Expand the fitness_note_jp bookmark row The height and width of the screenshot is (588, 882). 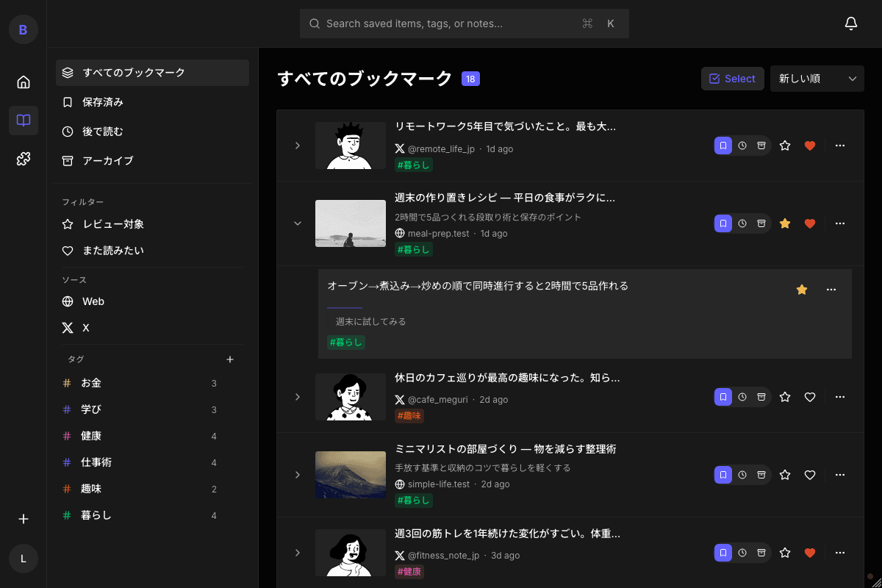pyautogui.click(x=298, y=553)
